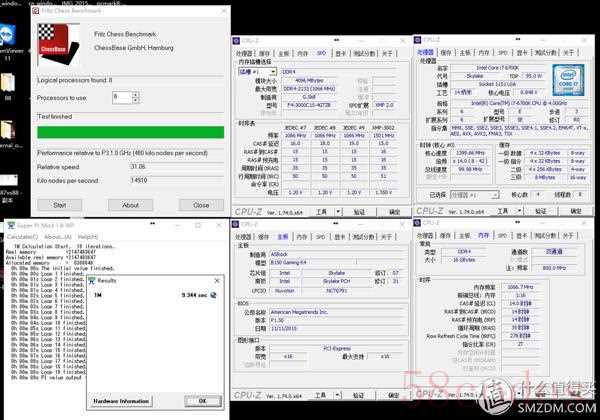Open the TeamViewer 11 desktop icon
600x420 pixels.
(x=8, y=40)
